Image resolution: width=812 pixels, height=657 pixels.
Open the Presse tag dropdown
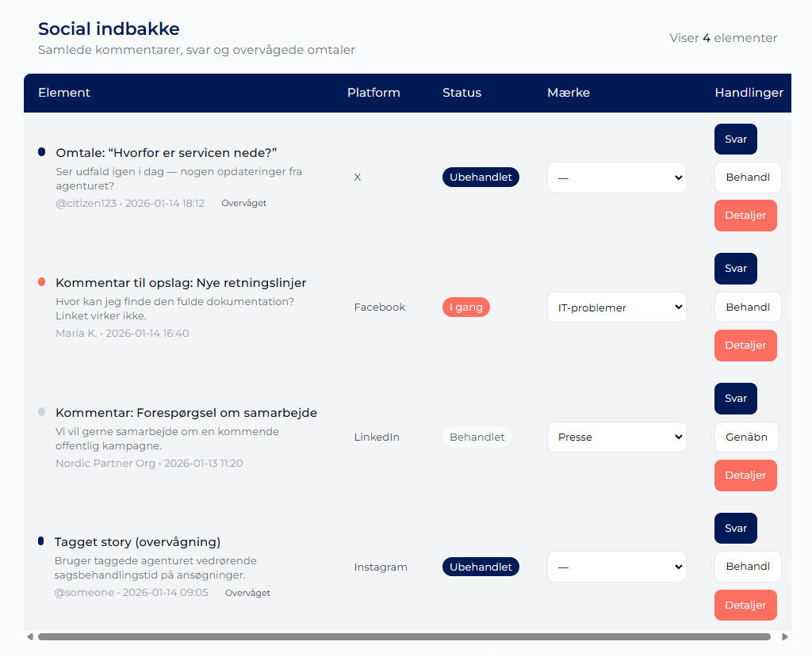point(616,437)
